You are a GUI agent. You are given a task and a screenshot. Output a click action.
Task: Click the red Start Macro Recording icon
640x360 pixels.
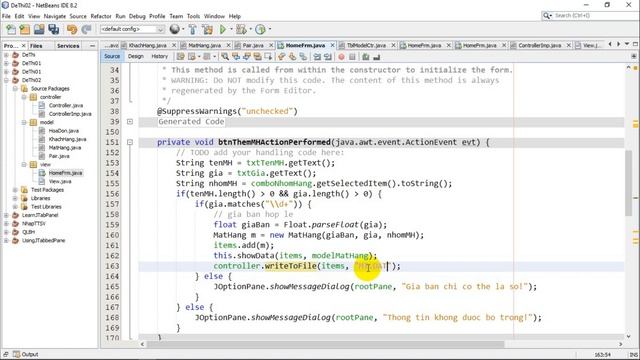click(x=341, y=57)
